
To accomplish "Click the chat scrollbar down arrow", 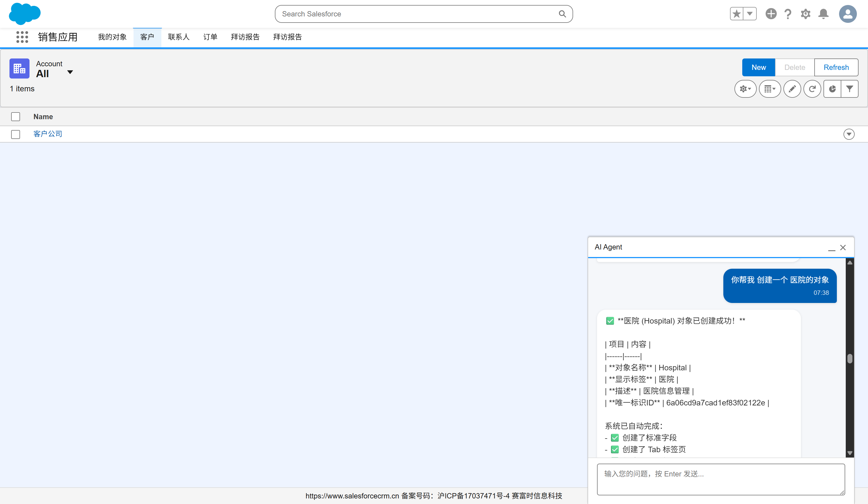I will coord(850,453).
